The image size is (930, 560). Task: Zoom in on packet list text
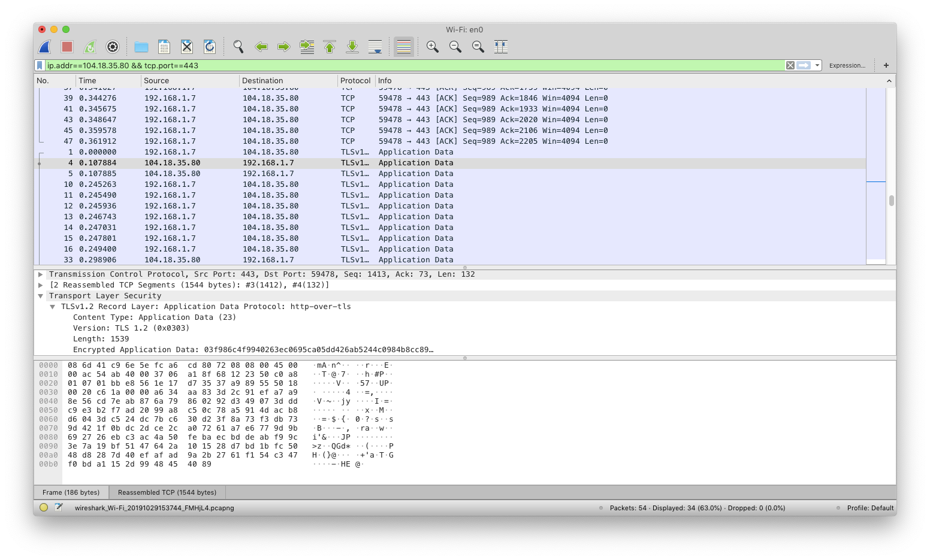coord(433,47)
